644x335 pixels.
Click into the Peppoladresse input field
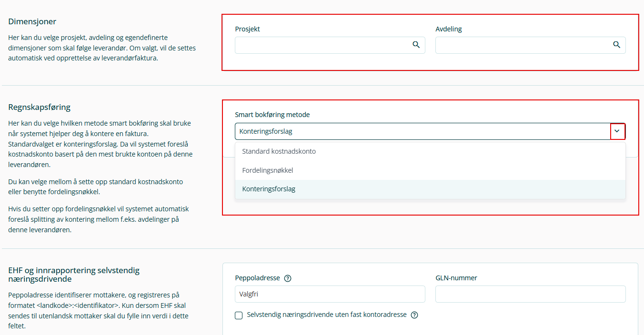(x=330, y=294)
